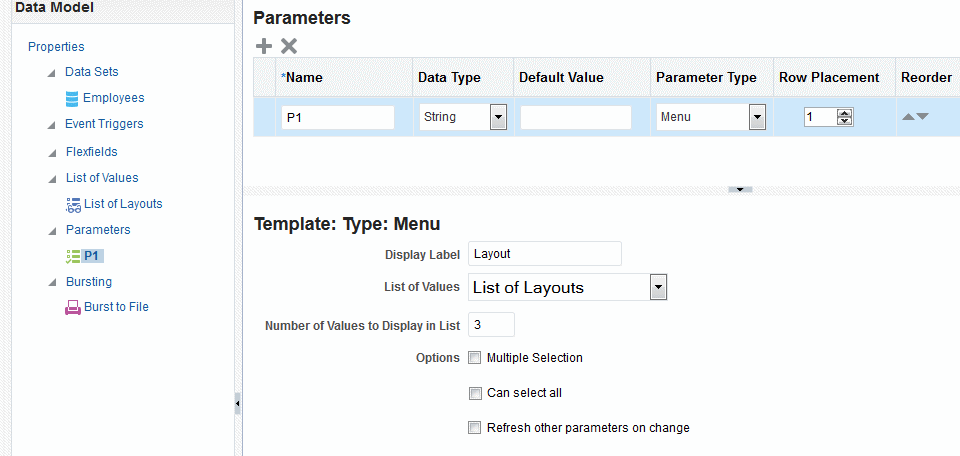The width and height of the screenshot is (960, 456).
Task: Click the List of Layouts icon
Action: [73, 204]
